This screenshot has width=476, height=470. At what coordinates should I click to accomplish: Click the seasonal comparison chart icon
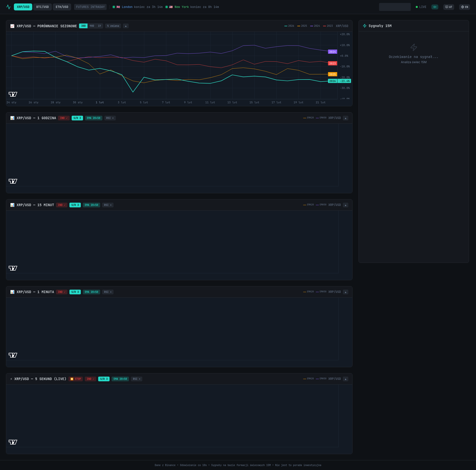12,26
